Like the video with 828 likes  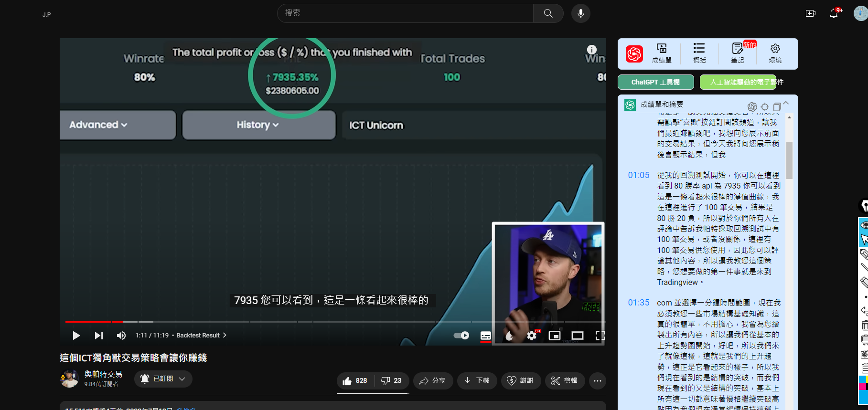point(355,380)
